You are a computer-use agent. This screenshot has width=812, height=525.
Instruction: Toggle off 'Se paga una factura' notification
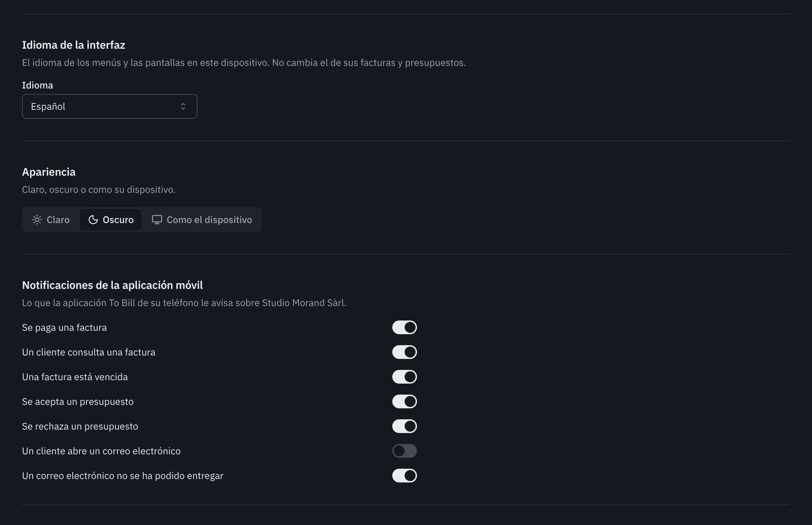[405, 327]
